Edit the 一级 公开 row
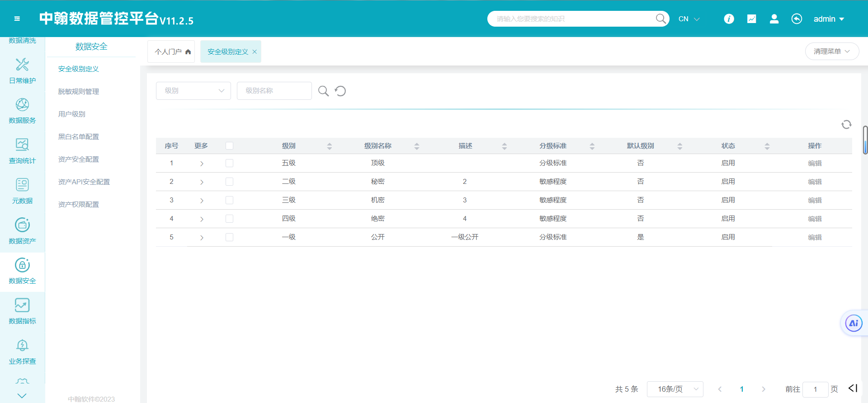The height and width of the screenshot is (403, 868). tap(815, 238)
